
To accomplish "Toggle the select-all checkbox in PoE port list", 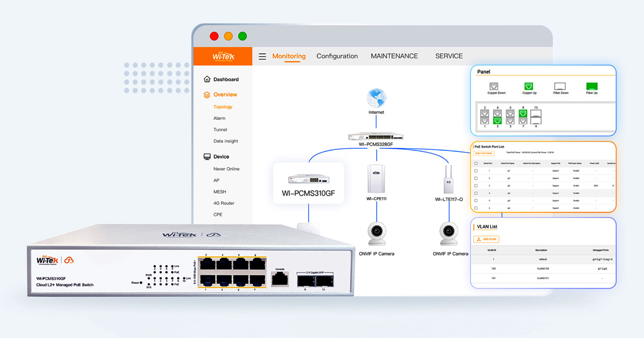I will tap(476, 163).
